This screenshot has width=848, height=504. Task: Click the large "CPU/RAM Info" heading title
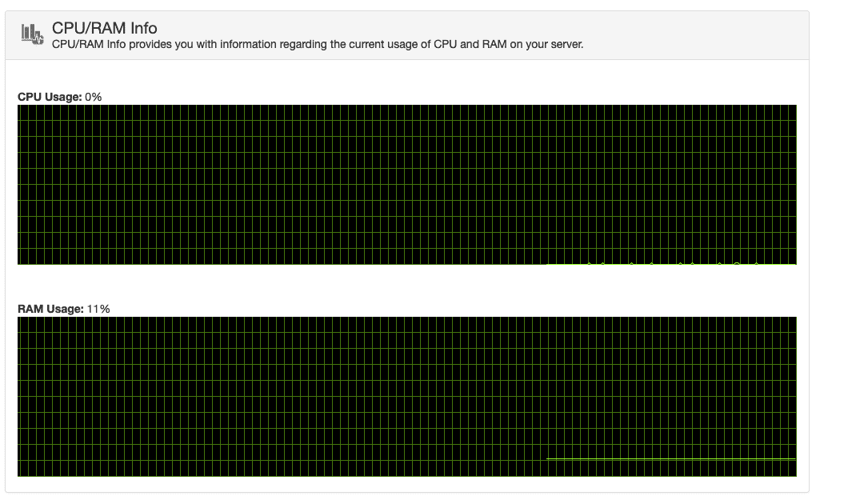[x=104, y=29]
